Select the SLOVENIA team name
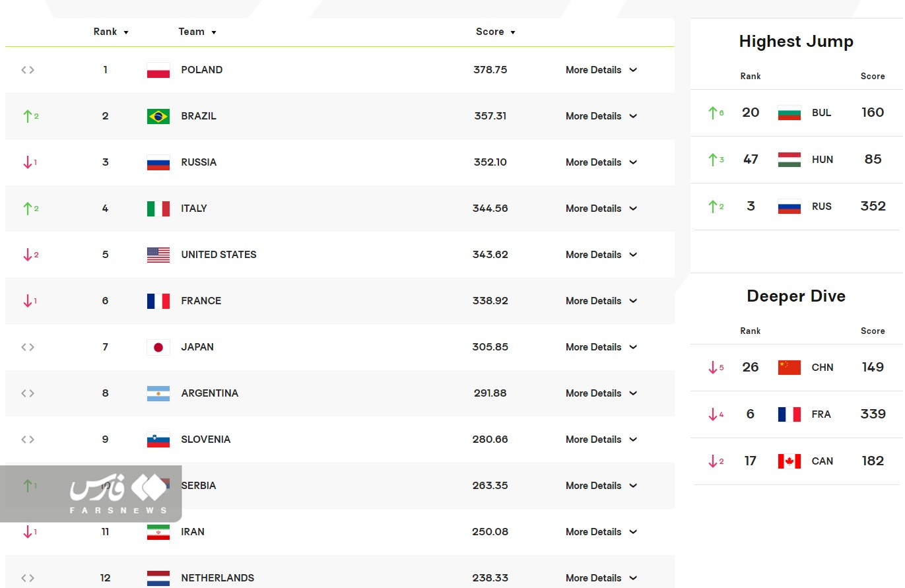 click(x=206, y=440)
